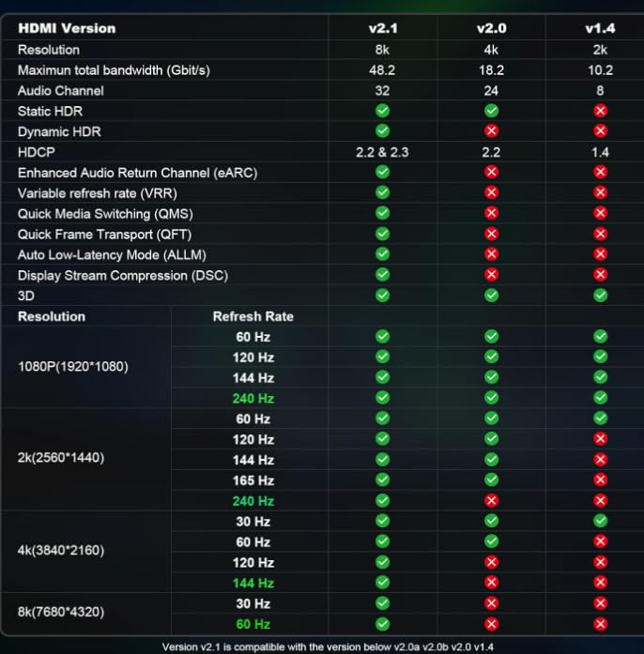Select v2.1 checkmark for Display Stream Compression

382,275
